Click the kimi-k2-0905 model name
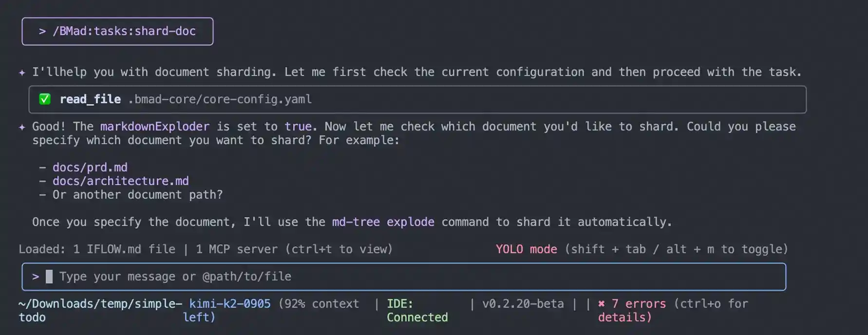 [x=229, y=304]
